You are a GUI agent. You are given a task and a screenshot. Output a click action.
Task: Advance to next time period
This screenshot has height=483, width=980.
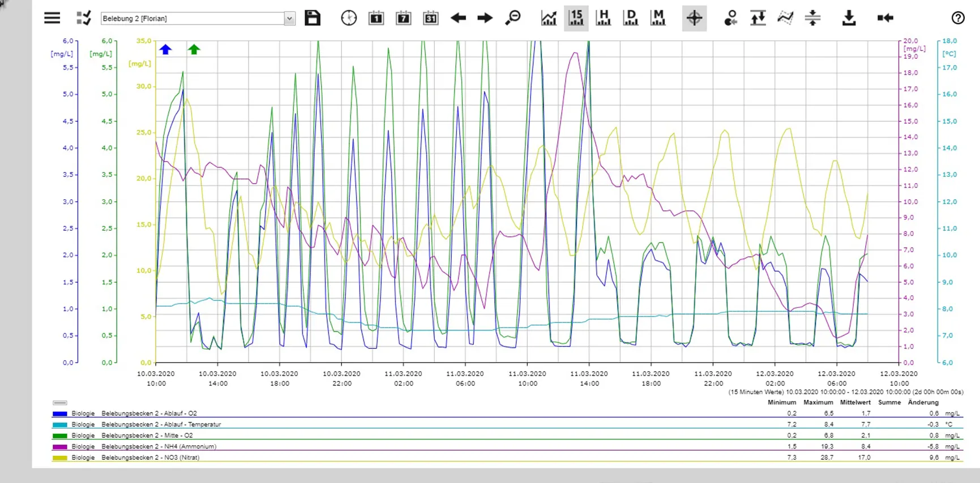(485, 18)
